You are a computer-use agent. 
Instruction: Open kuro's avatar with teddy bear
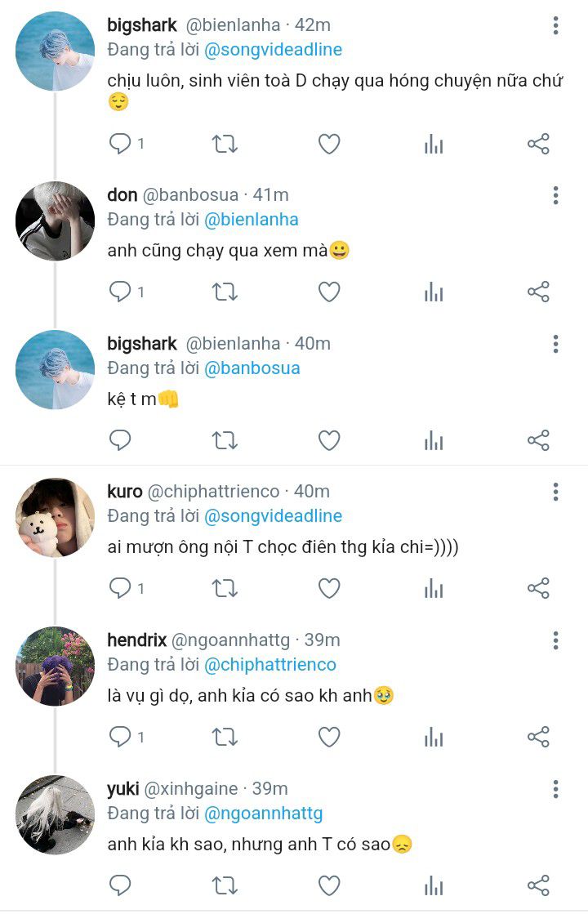(55, 518)
